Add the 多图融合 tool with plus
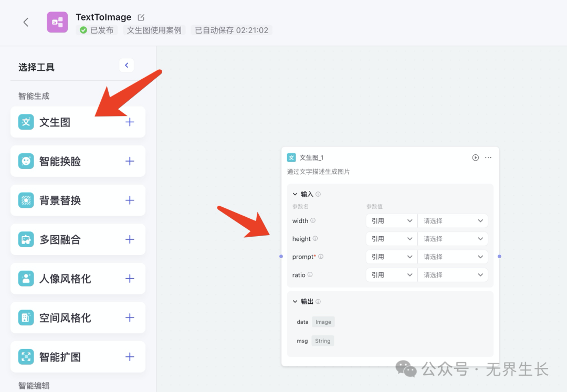This screenshot has height=392, width=567. tap(130, 239)
